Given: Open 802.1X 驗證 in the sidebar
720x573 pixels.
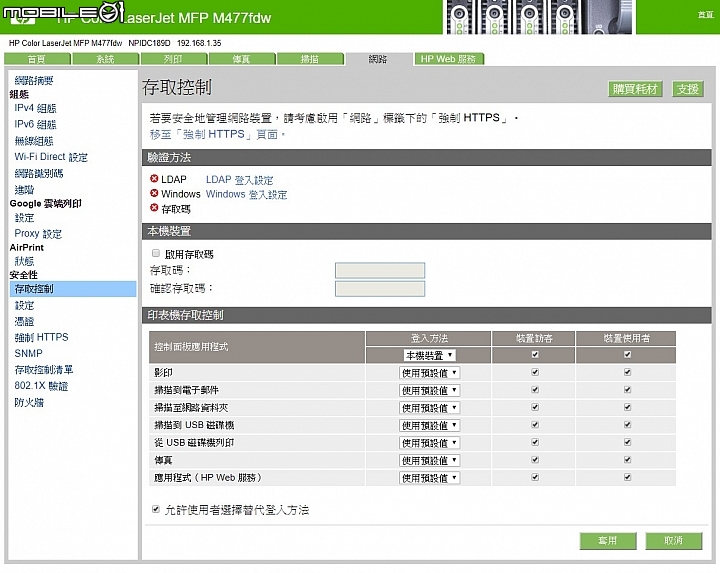Looking at the screenshot, I should pyautogui.click(x=41, y=386).
